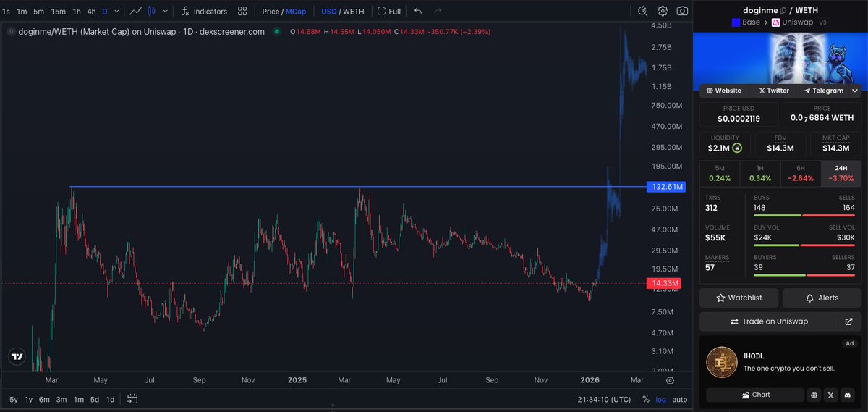Toggle chart Fullscreen mode

pos(389,11)
